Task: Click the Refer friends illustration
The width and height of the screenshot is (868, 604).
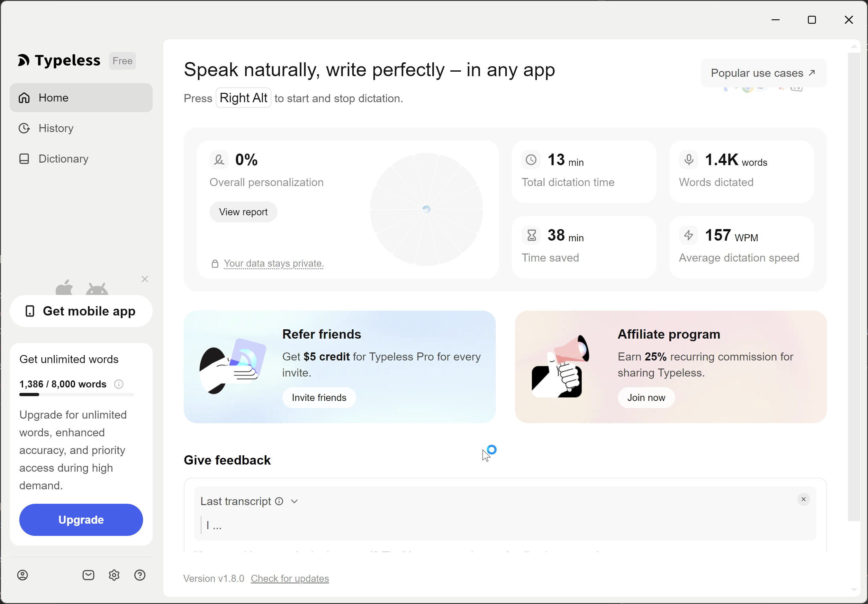Action: pos(233,366)
